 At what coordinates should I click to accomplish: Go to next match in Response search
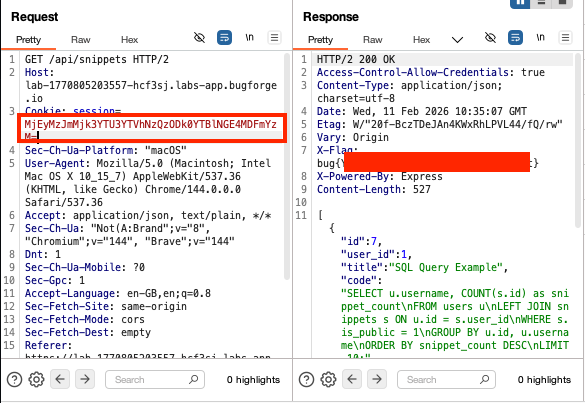click(377, 379)
